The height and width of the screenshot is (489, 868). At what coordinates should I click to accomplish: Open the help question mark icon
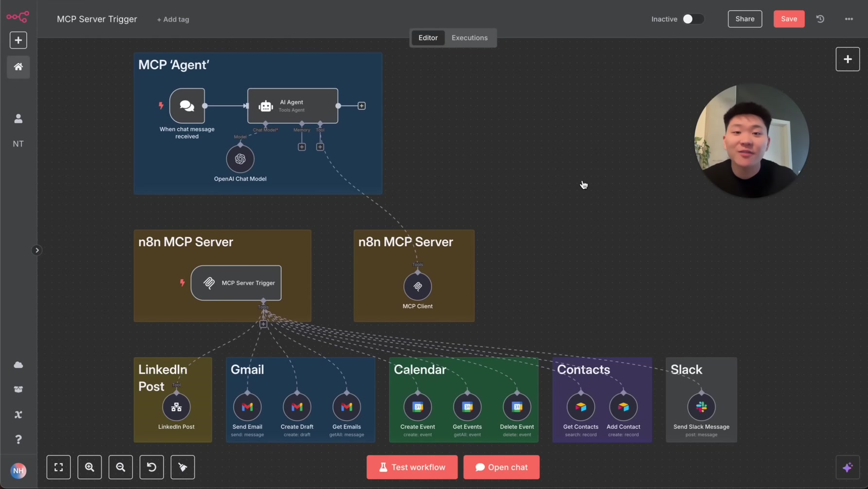point(18,439)
